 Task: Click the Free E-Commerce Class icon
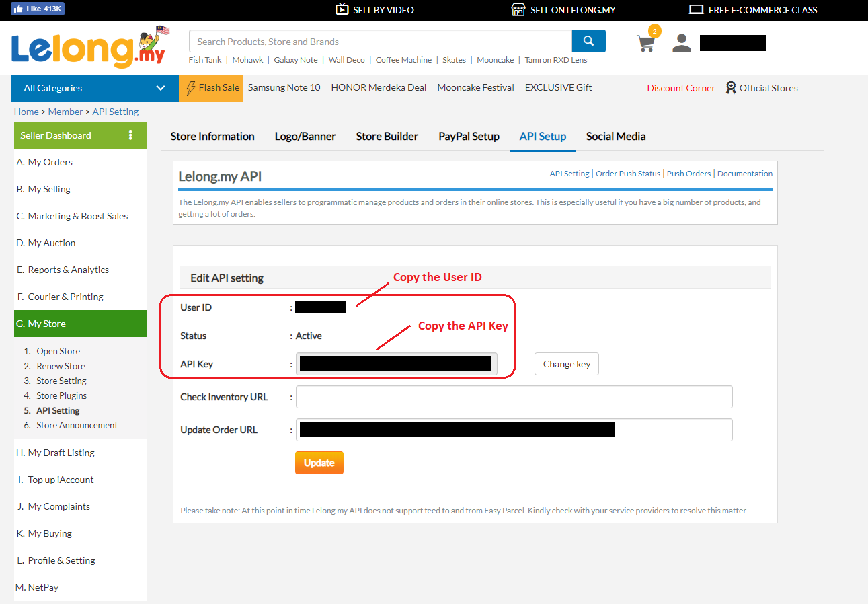(696, 9)
